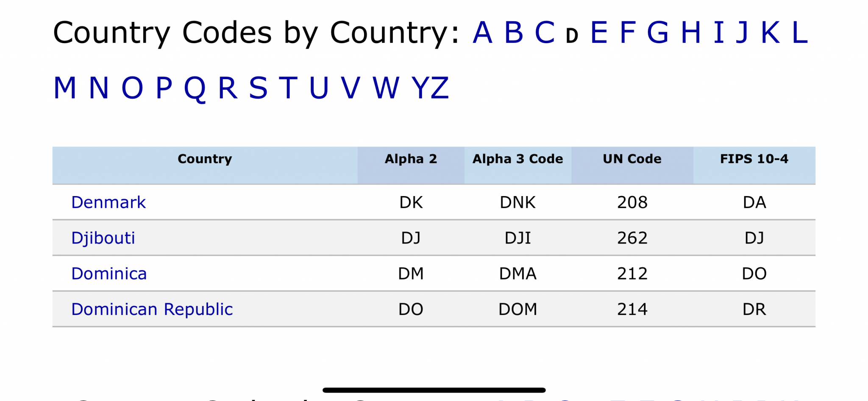This screenshot has height=401, width=868.
Task: Go to letter L country codes
Action: [x=800, y=33]
